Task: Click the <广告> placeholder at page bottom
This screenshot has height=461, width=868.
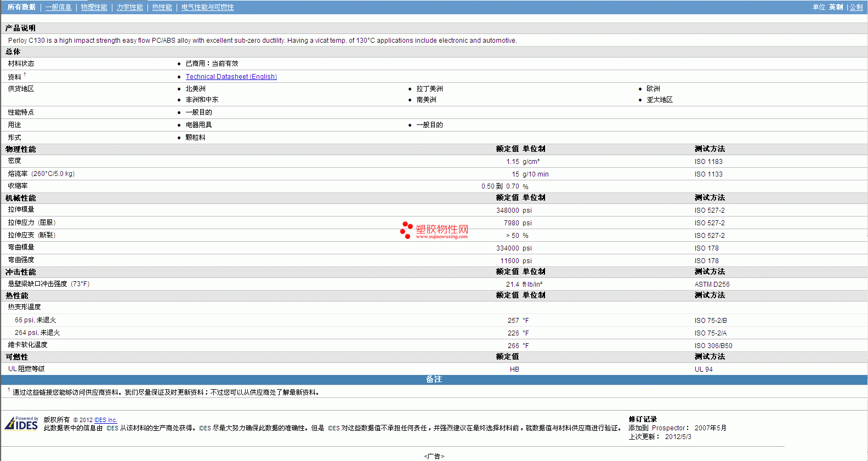Action: [x=434, y=456]
